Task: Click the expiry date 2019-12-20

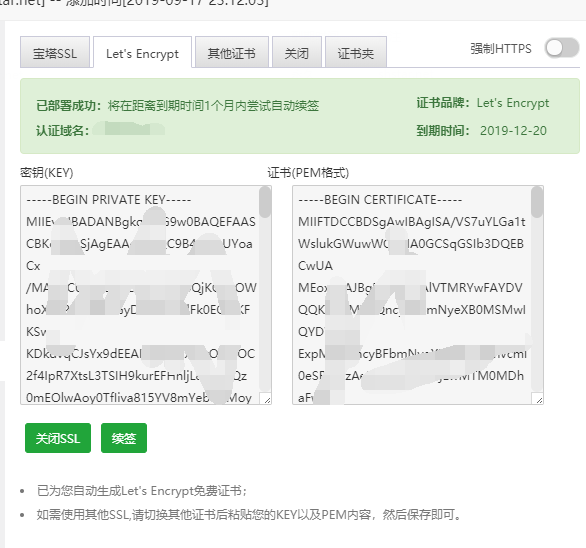Action: point(513,130)
